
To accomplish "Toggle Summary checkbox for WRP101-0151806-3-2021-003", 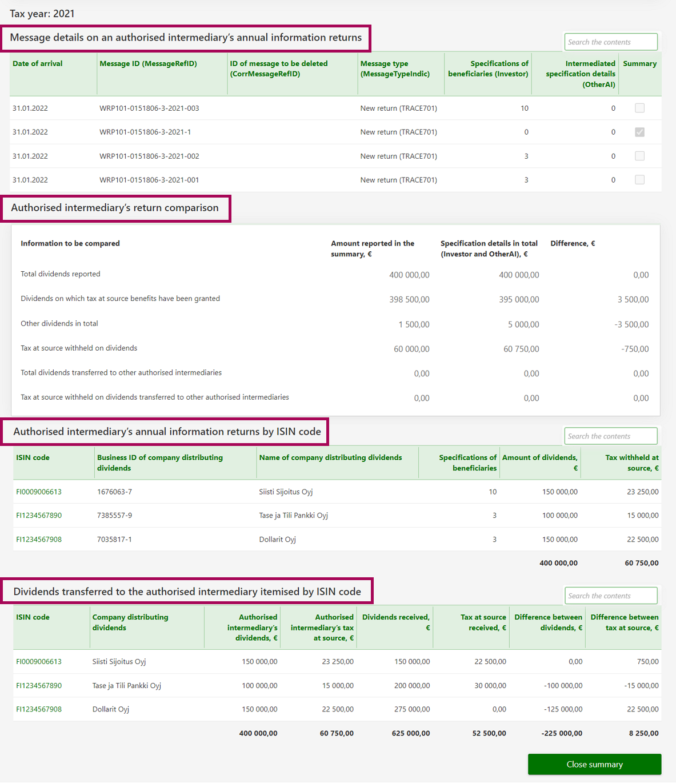I will click(639, 108).
